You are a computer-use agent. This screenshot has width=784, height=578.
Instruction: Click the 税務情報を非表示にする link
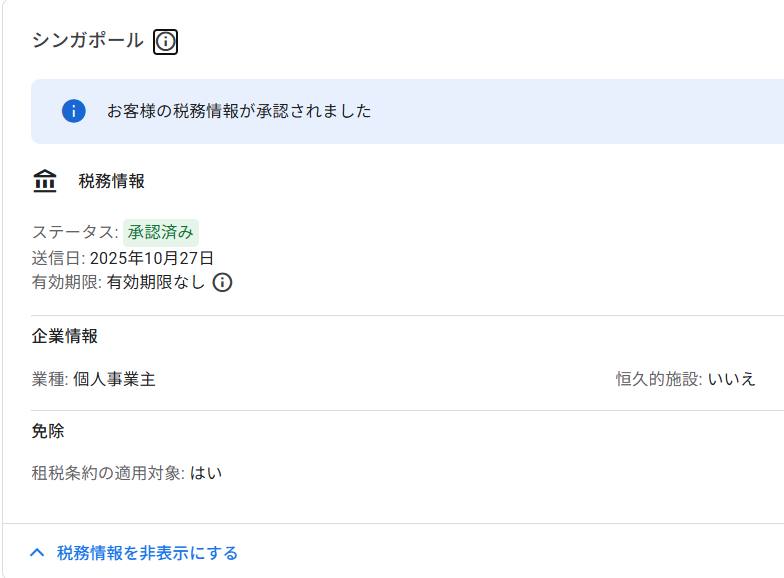point(147,553)
